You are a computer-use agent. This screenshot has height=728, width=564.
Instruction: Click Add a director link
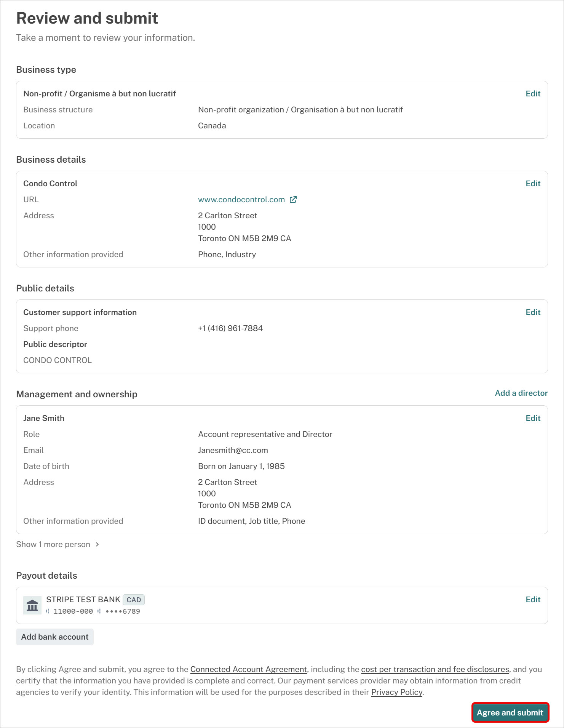pos(521,393)
